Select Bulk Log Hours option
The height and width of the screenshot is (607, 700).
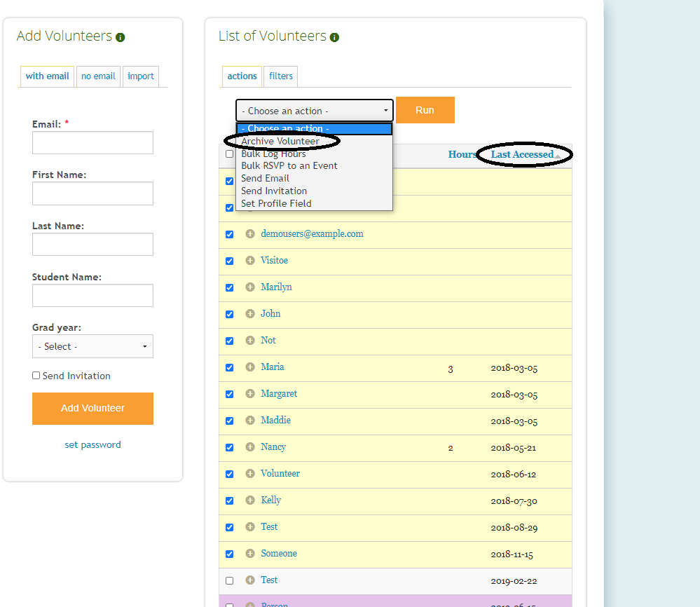(315, 154)
